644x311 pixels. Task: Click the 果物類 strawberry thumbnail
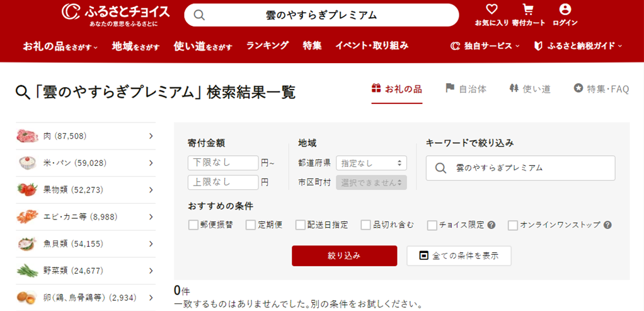tap(28, 190)
